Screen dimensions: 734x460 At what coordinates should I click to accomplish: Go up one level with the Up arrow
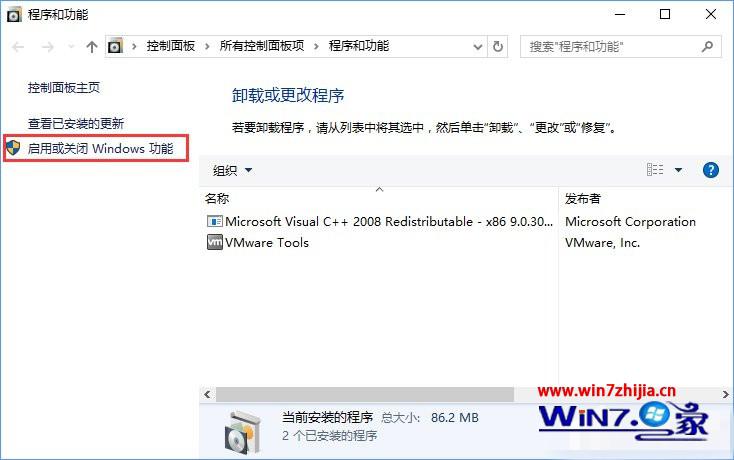[92, 47]
